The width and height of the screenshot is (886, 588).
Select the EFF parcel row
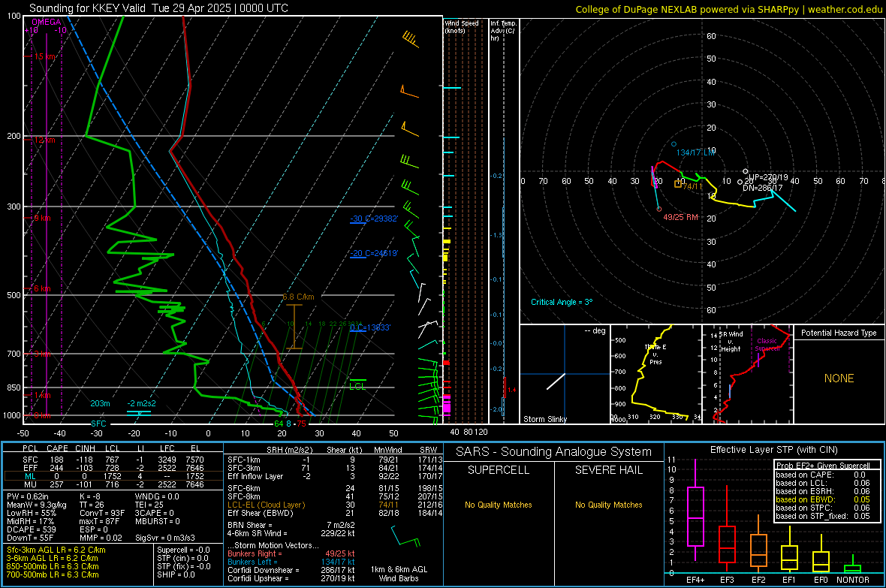pyautogui.click(x=113, y=468)
